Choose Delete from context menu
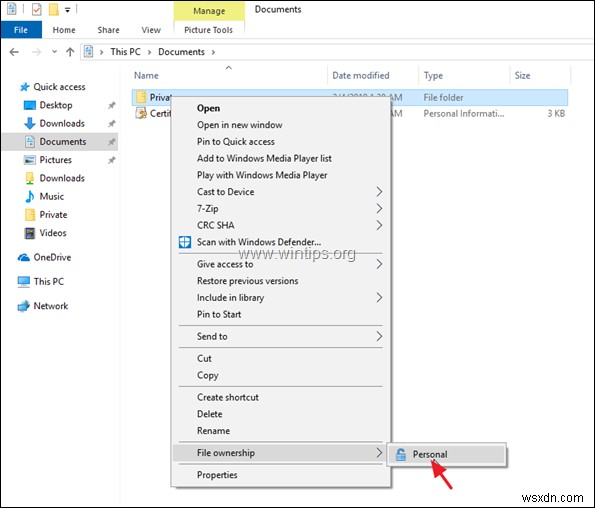This screenshot has height=508, width=595. tap(281, 414)
